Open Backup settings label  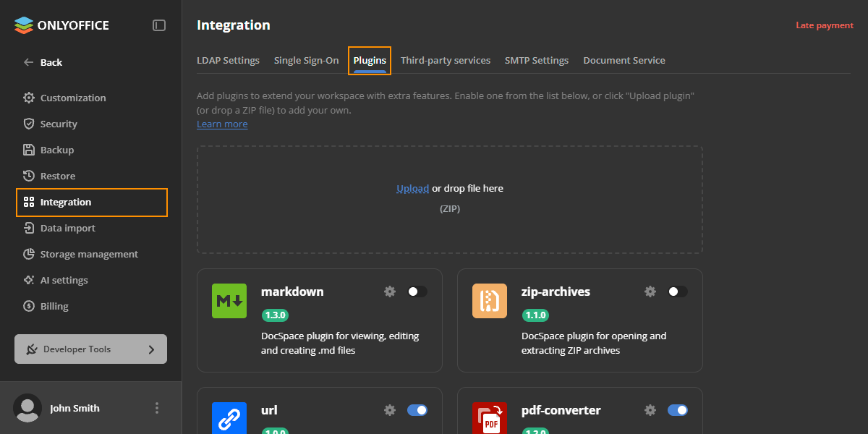(57, 150)
